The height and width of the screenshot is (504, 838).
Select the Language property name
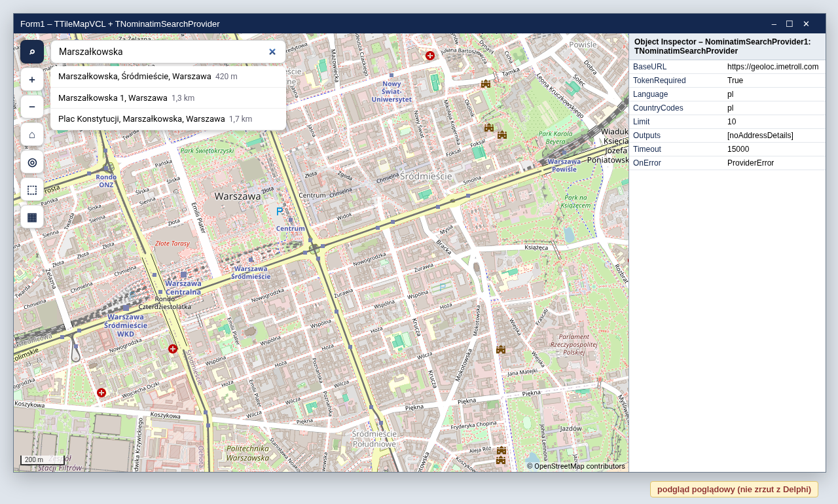[x=650, y=94]
